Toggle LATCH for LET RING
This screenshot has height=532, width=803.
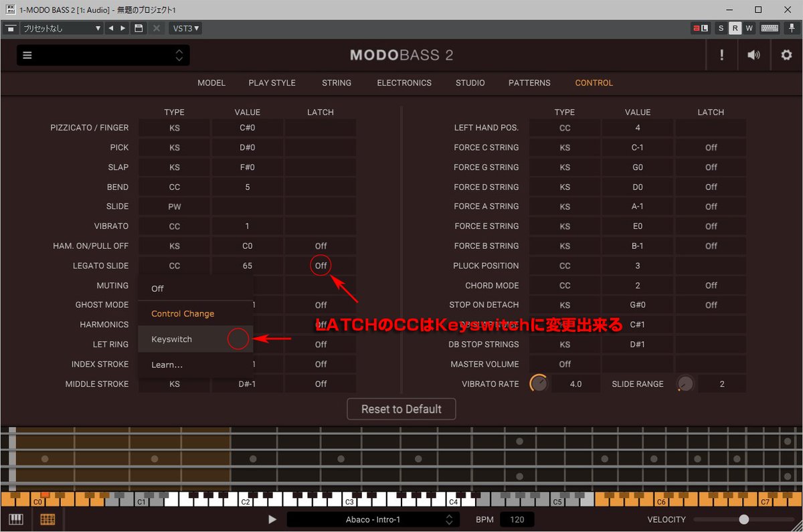(321, 345)
